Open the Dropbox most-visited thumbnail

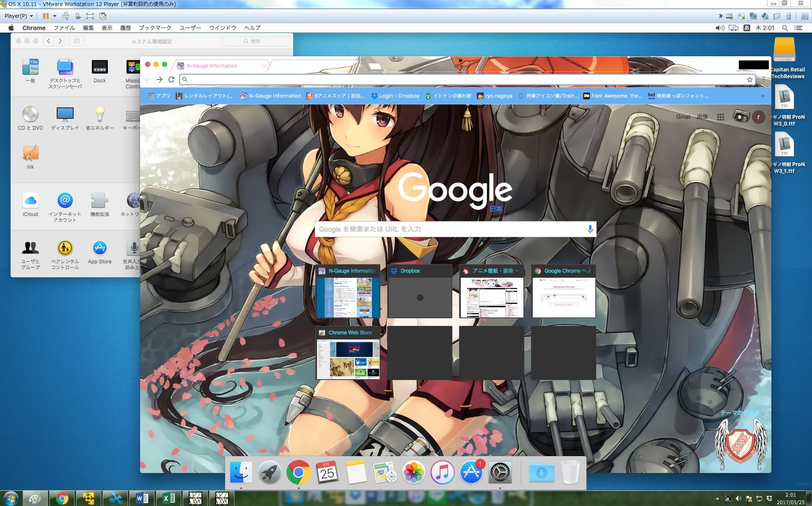[x=420, y=291]
